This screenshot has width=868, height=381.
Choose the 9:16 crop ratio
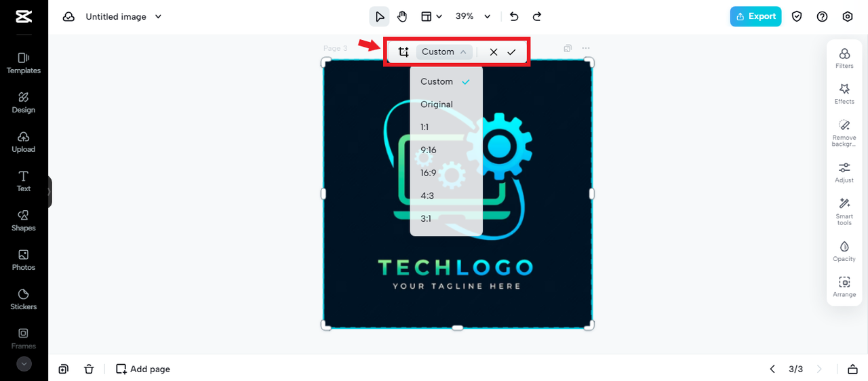pos(446,150)
